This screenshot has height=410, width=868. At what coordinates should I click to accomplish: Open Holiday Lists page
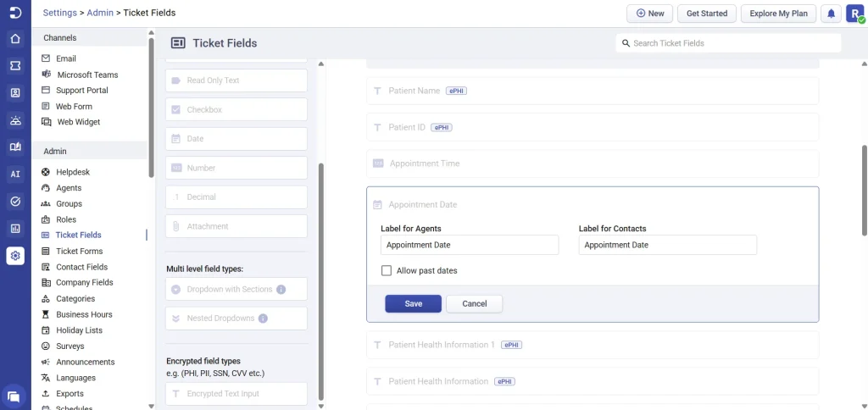79,330
